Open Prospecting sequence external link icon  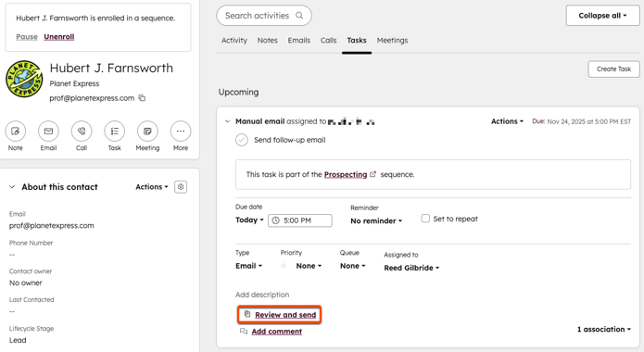pyautogui.click(x=373, y=174)
